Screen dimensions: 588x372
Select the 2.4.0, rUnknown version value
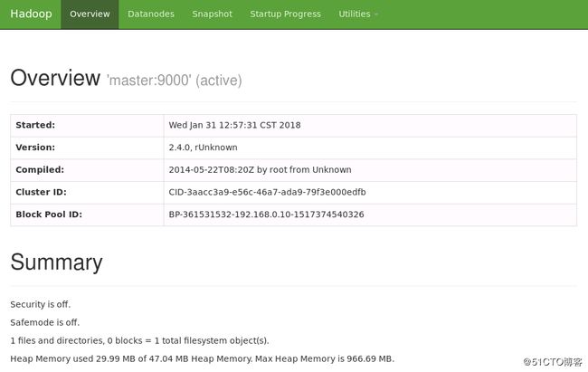pyautogui.click(x=203, y=148)
